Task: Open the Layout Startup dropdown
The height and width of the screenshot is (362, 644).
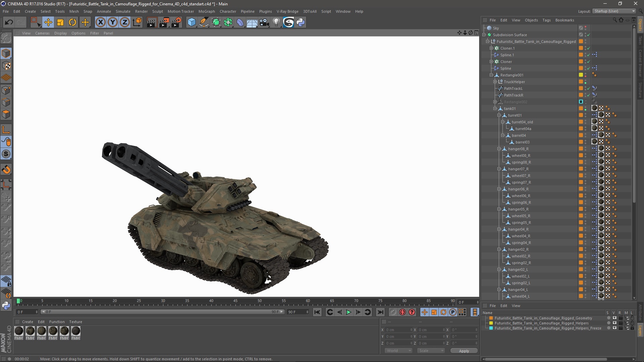Action: 614,11
